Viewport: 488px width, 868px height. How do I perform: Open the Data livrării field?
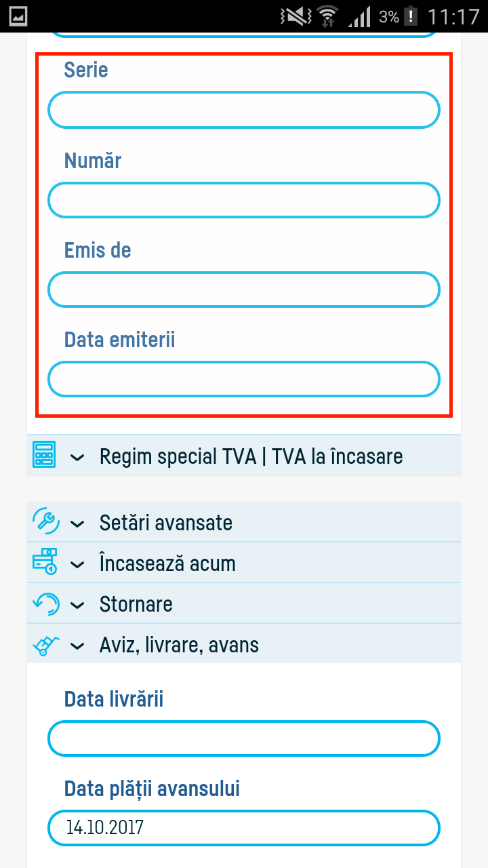tap(244, 738)
